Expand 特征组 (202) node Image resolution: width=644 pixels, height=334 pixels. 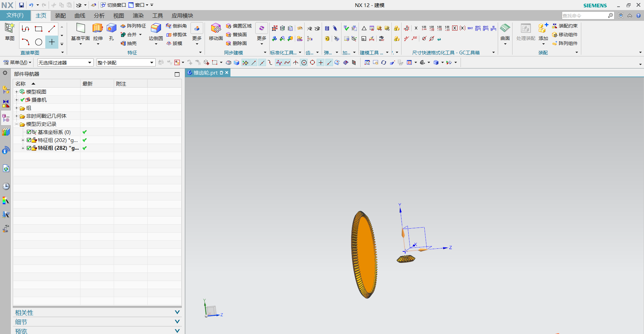[x=23, y=140]
